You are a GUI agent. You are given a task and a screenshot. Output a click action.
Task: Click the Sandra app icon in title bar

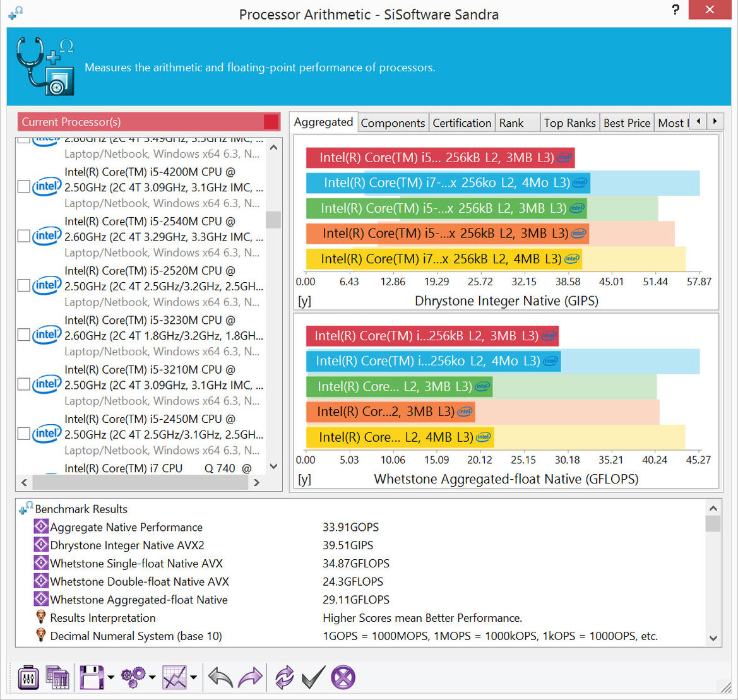[x=16, y=13]
